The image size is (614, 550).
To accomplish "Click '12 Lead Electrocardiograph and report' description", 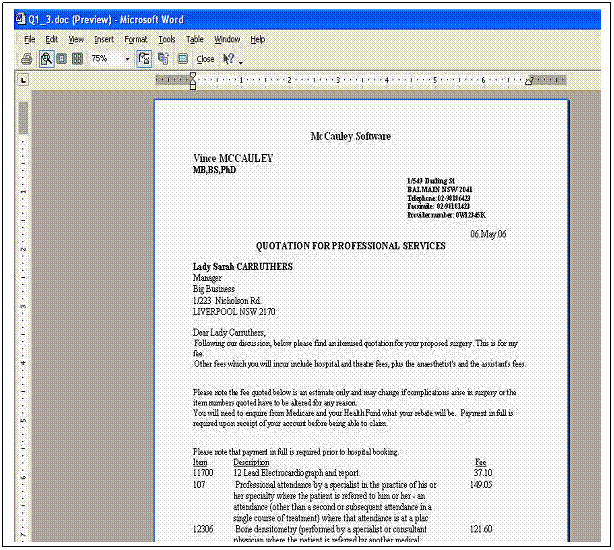I will click(x=296, y=473).
